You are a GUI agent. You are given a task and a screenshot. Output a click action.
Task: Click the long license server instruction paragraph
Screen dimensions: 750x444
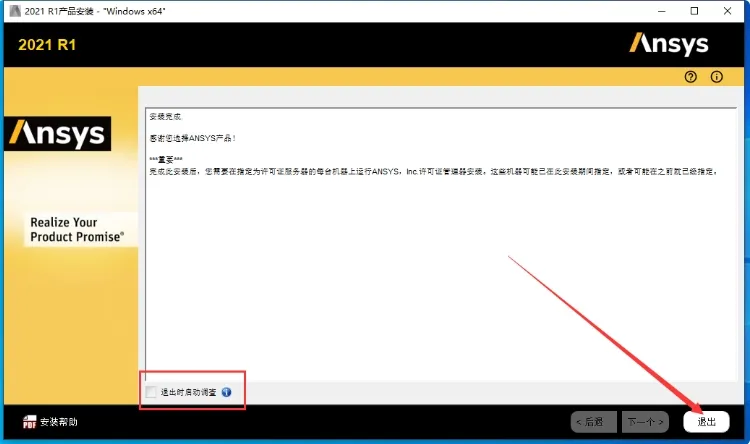433,171
